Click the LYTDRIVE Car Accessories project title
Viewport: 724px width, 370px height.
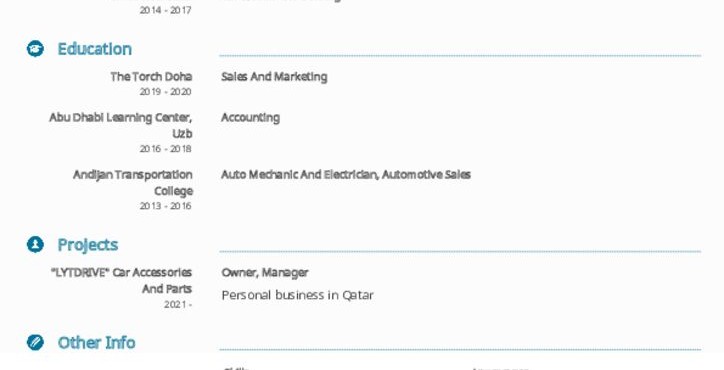[x=121, y=280]
